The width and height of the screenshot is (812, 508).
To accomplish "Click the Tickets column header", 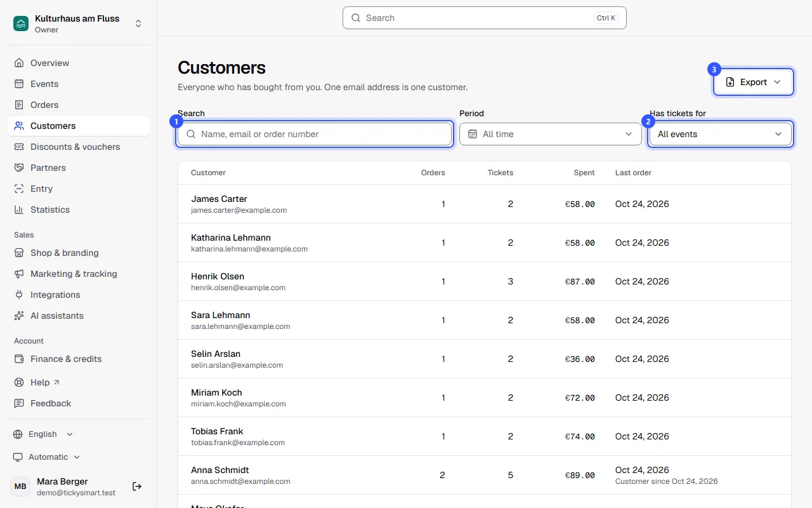I will click(501, 173).
